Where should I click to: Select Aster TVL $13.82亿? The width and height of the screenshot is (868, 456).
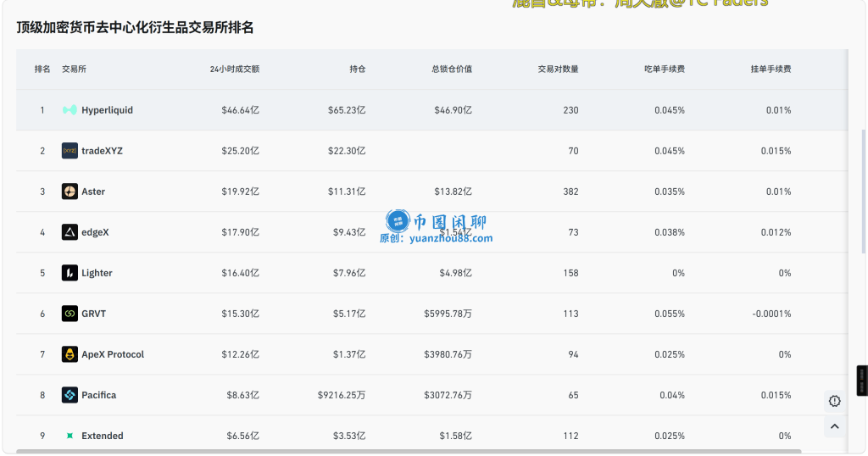(x=453, y=192)
